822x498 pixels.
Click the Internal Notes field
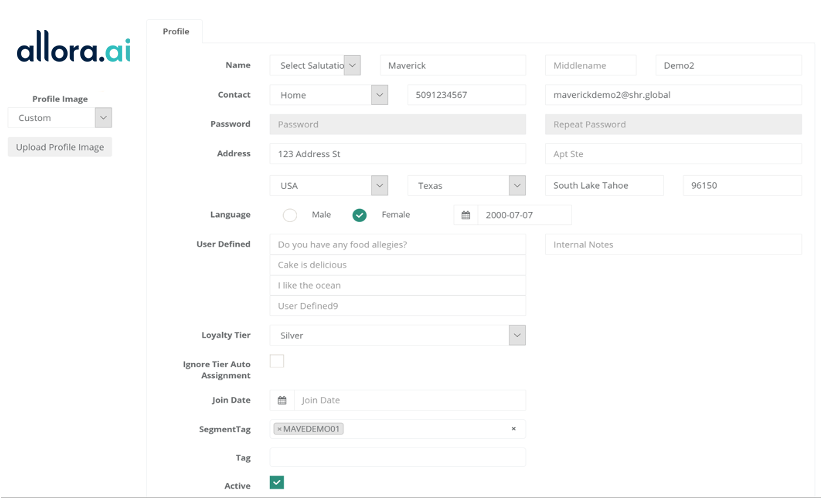673,245
